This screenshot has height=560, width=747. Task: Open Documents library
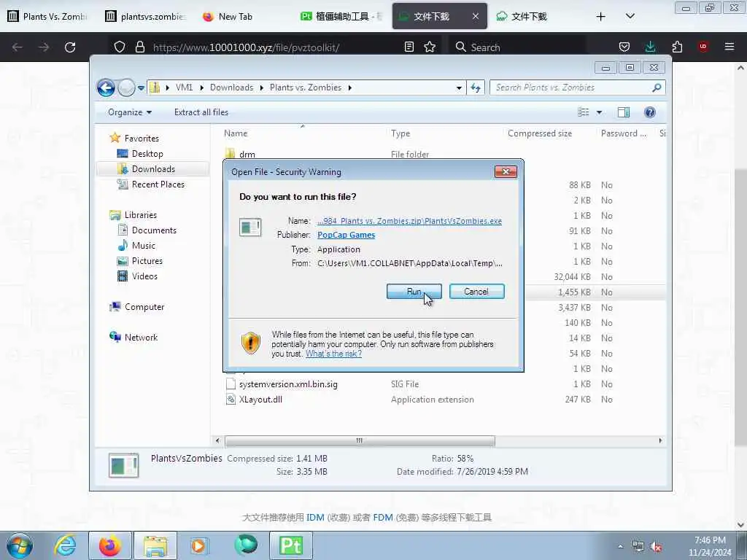pos(154,230)
